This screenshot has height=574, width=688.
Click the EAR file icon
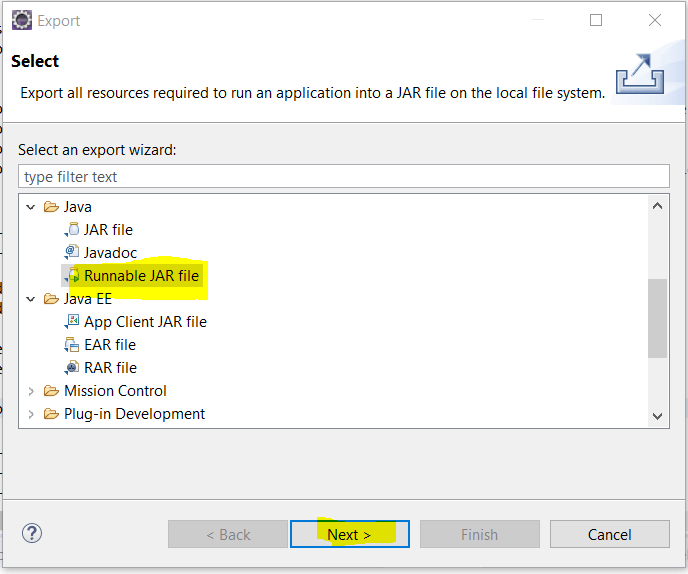point(72,344)
